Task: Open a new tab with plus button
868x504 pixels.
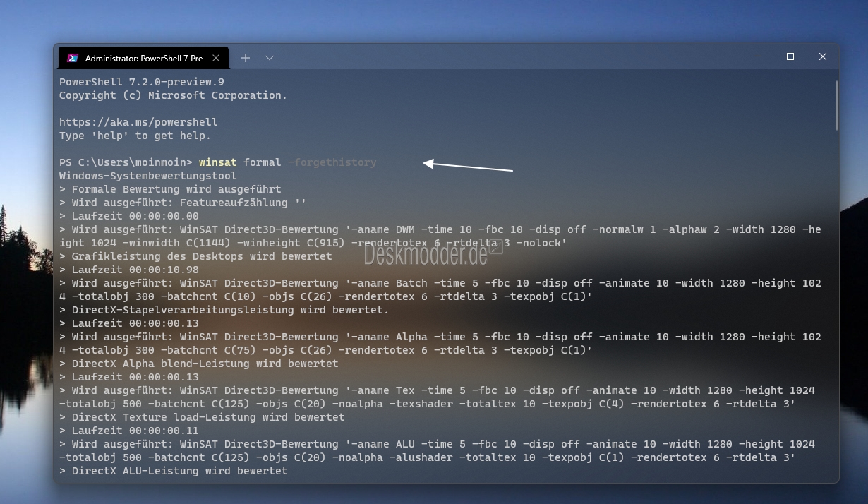Action: tap(246, 58)
